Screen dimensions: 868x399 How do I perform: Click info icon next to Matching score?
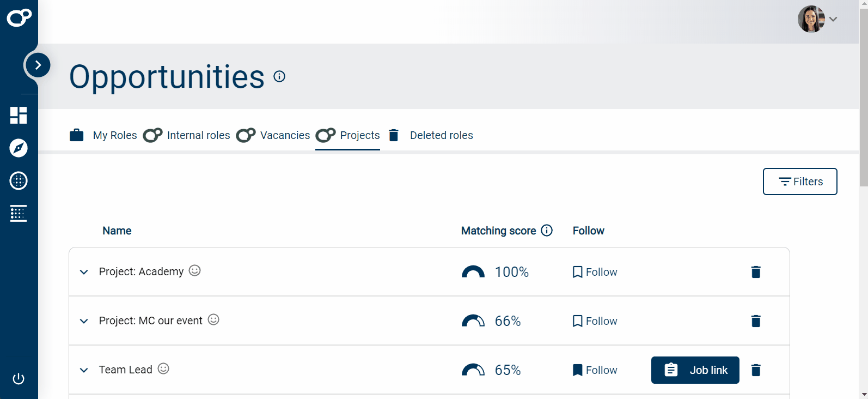(x=547, y=231)
